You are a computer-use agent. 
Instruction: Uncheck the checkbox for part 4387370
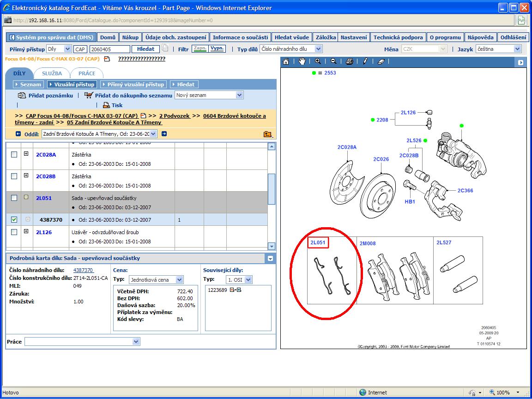(14, 220)
